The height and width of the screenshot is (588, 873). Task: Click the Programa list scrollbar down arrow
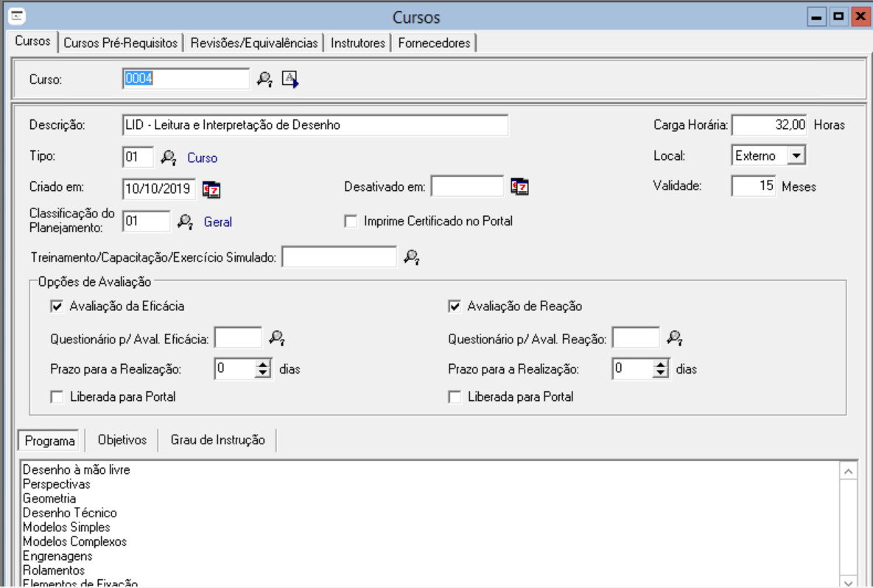[848, 581]
